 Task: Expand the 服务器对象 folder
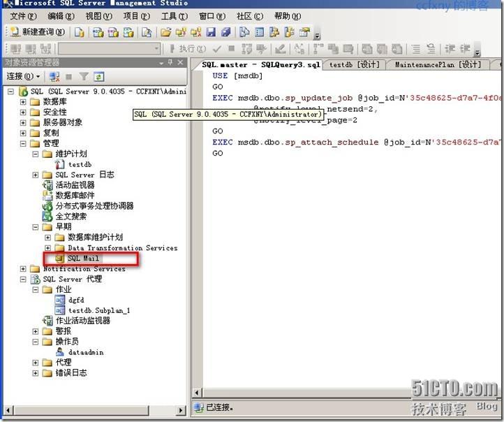[x=23, y=122]
